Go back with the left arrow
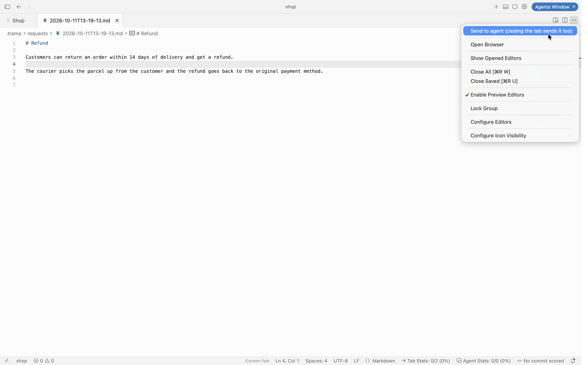 (x=19, y=7)
